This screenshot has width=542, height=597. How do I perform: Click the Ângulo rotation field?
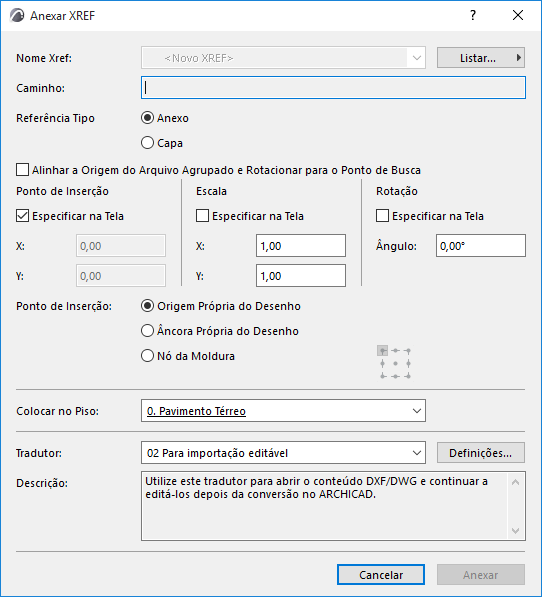[x=481, y=246]
